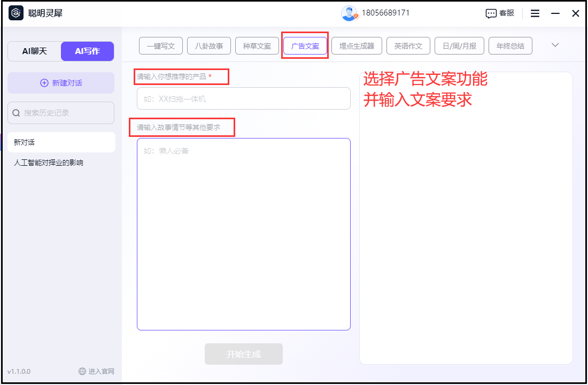Click the 开始生成 generate button
588x385 pixels.
pos(243,353)
